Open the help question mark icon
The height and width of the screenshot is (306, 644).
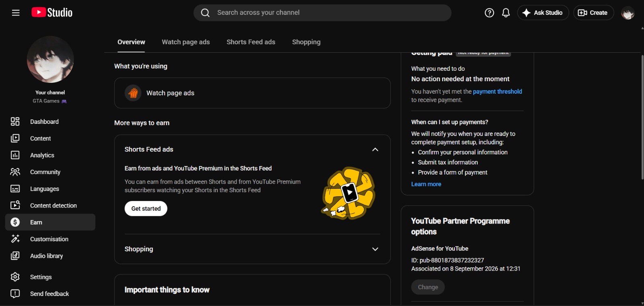pyautogui.click(x=489, y=13)
